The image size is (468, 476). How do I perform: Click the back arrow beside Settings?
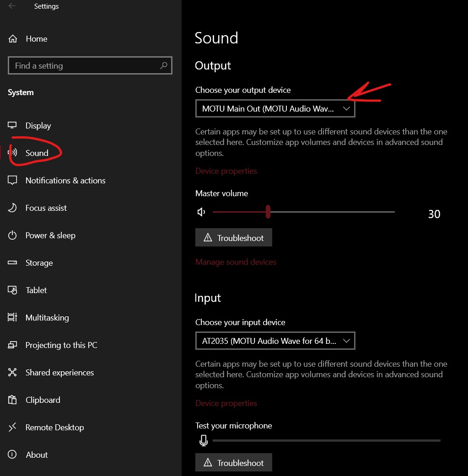[x=12, y=6]
